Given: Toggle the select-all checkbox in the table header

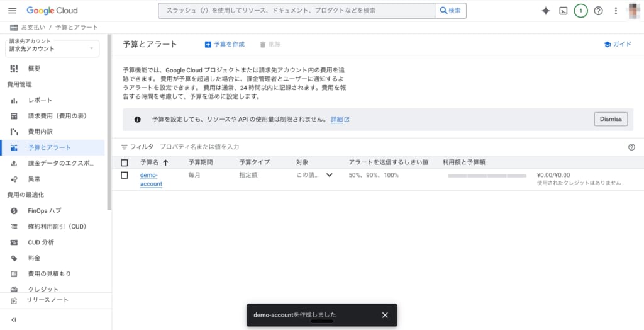Looking at the screenshot, I should [125, 162].
